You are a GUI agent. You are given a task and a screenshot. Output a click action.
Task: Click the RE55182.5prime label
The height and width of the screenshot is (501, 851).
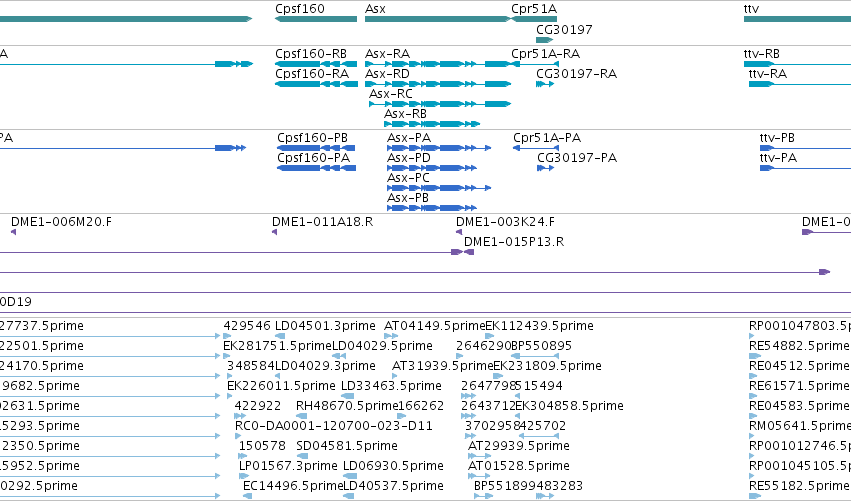[x=799, y=486]
